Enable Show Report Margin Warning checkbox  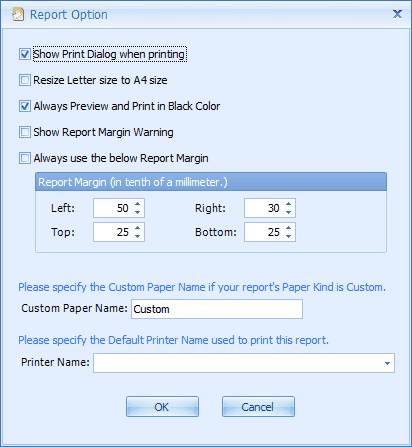click(25, 132)
